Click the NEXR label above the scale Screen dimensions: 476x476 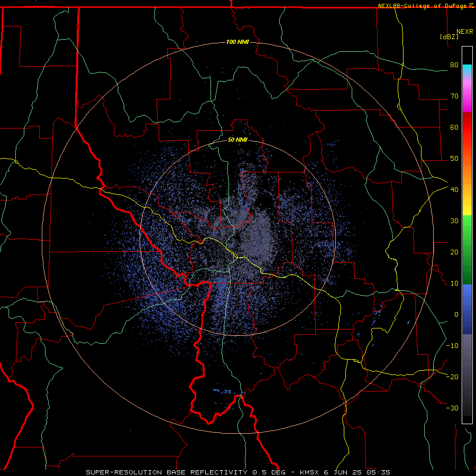pyautogui.click(x=464, y=32)
